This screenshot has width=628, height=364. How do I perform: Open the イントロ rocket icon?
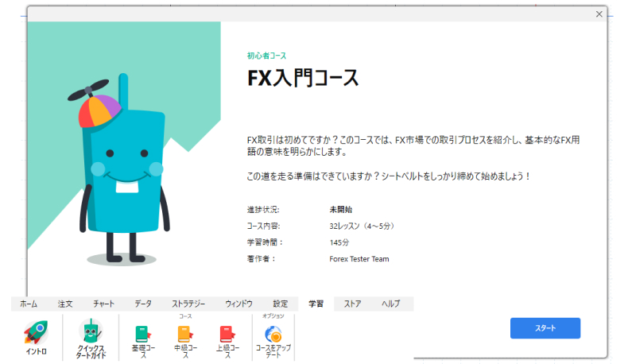click(36, 332)
